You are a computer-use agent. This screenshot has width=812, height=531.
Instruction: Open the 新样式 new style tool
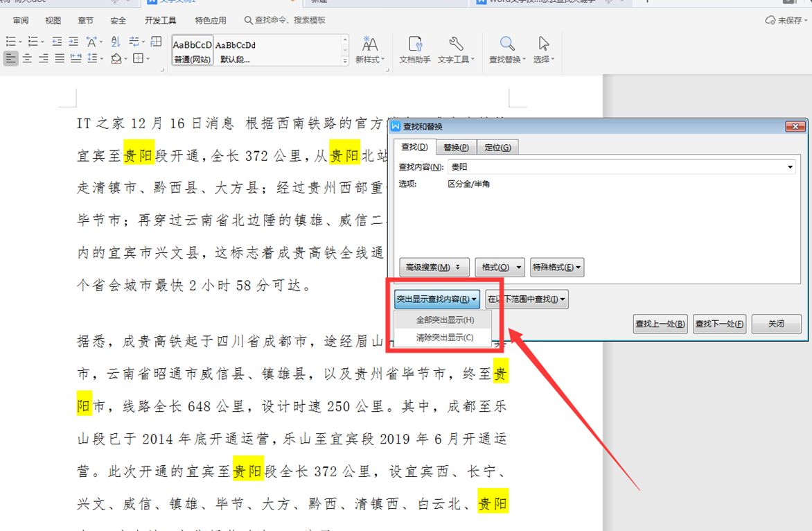pos(370,50)
